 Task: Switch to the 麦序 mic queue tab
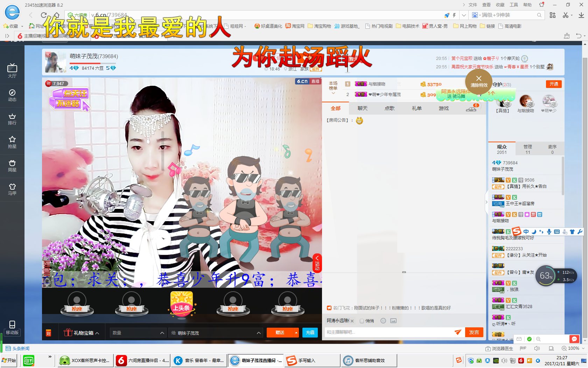click(x=552, y=149)
